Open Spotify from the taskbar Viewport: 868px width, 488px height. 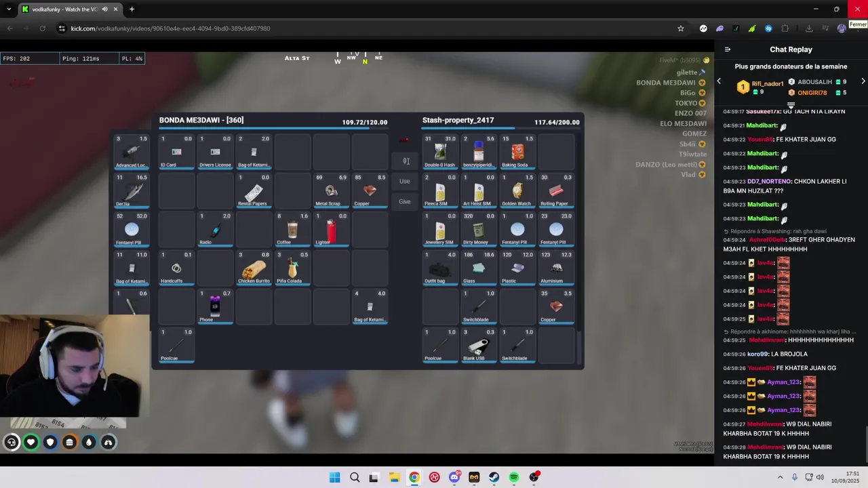tap(514, 478)
